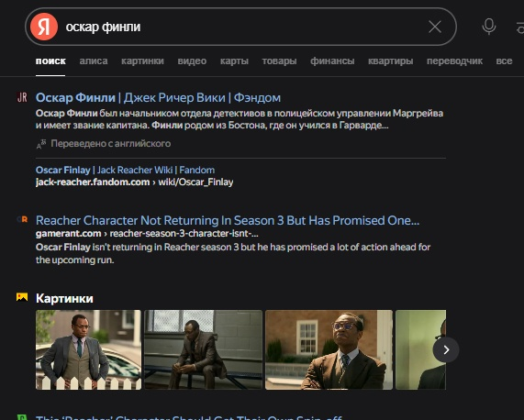Image resolution: width=524 pixels, height=420 pixels.
Task: Switch to the алиса tab
Action: (94, 61)
